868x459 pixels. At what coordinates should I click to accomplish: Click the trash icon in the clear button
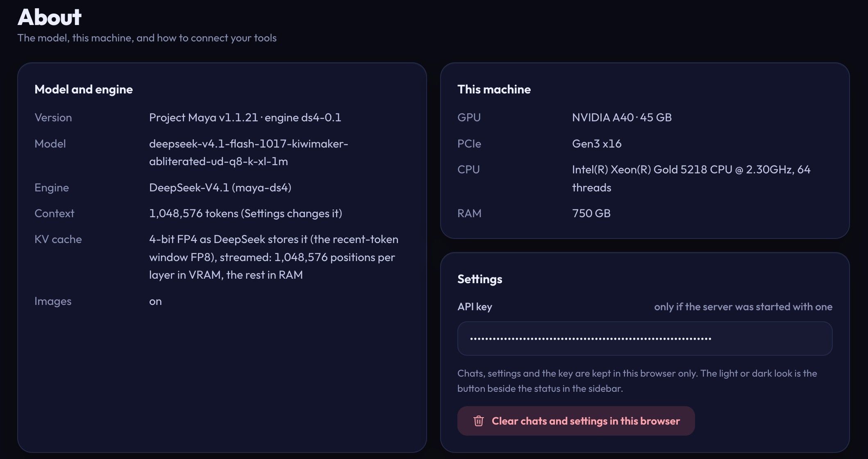click(x=478, y=421)
